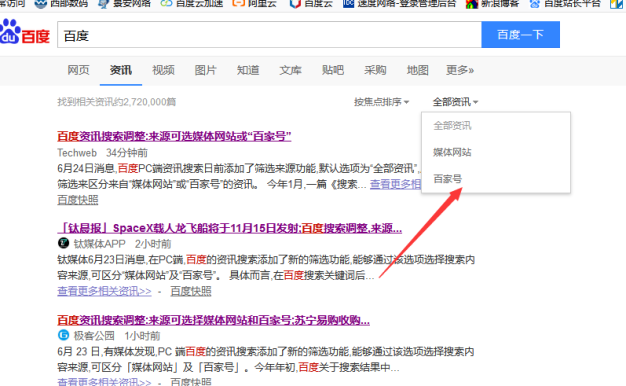Viewport: 626px width, 386px height.
Task: Switch to the 视频 tab
Action: (x=163, y=70)
